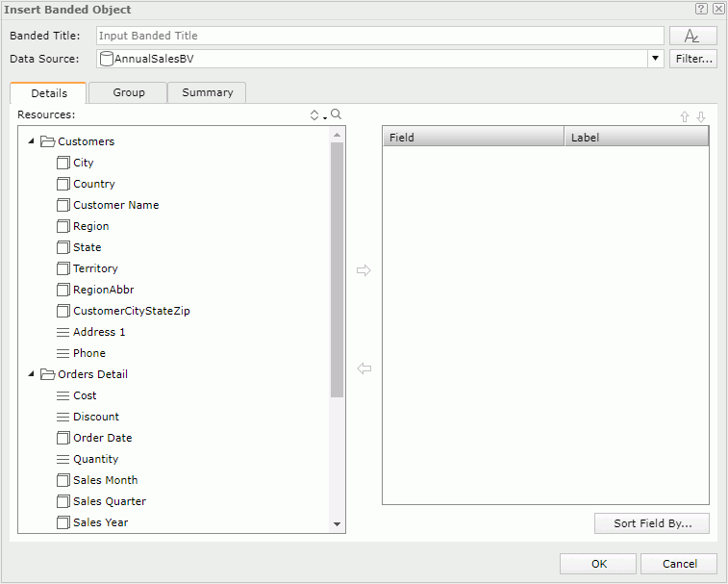Click the move down arrow icon
The image size is (728, 584).
[x=701, y=116]
